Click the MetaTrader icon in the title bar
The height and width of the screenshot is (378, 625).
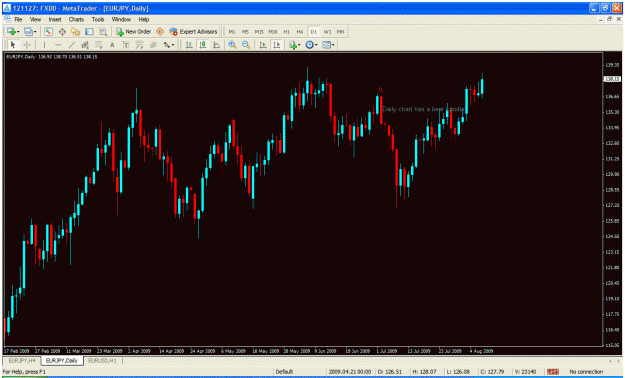pos(7,8)
